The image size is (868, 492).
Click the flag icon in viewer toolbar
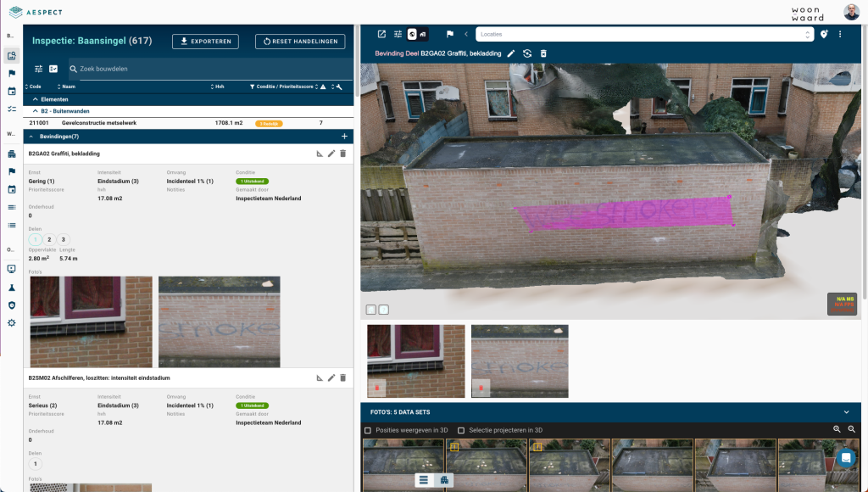click(449, 34)
